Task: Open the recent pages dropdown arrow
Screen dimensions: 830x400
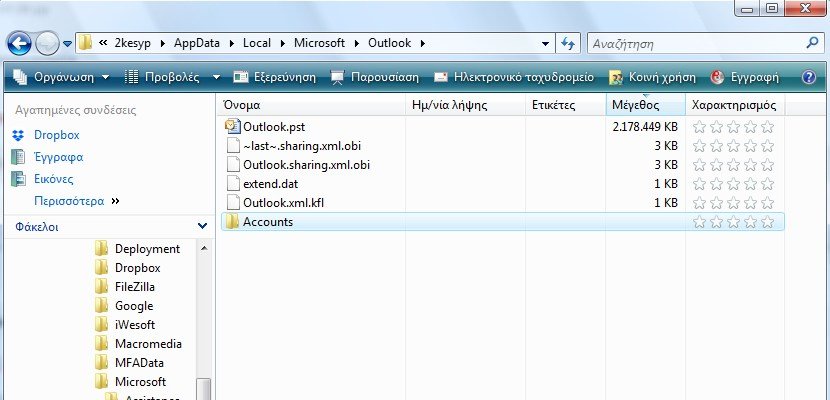Action: 67,44
